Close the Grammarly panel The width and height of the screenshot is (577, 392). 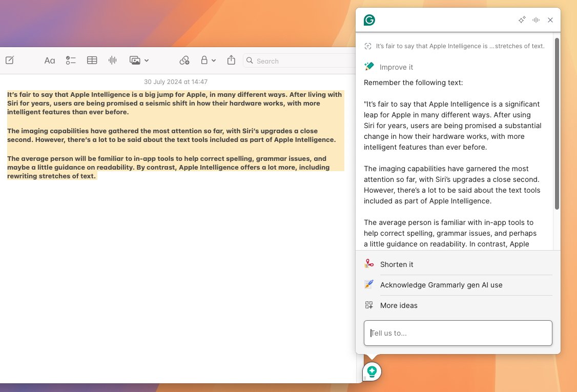tap(550, 20)
